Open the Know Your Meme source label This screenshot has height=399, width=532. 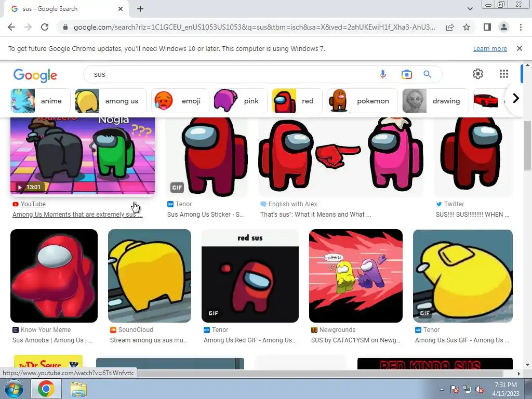click(46, 330)
